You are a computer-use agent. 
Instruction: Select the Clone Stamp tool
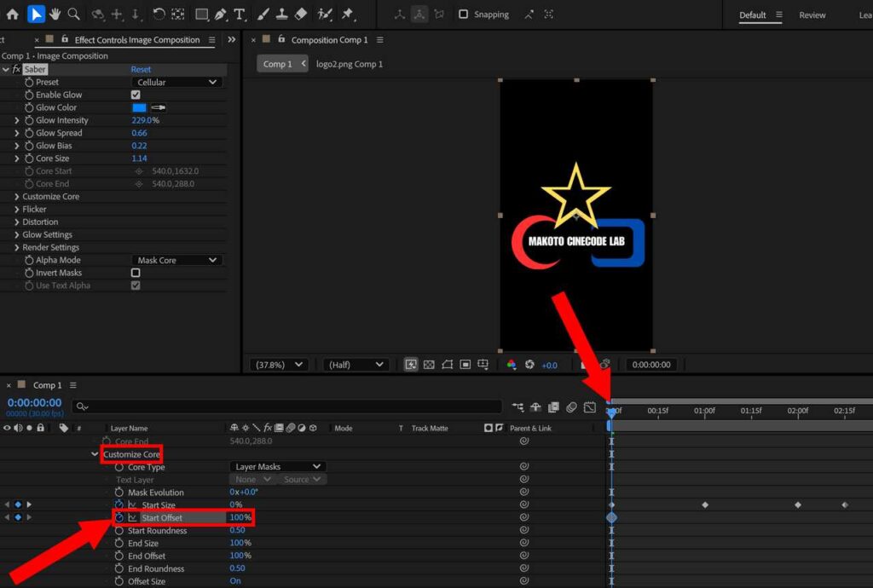point(281,14)
